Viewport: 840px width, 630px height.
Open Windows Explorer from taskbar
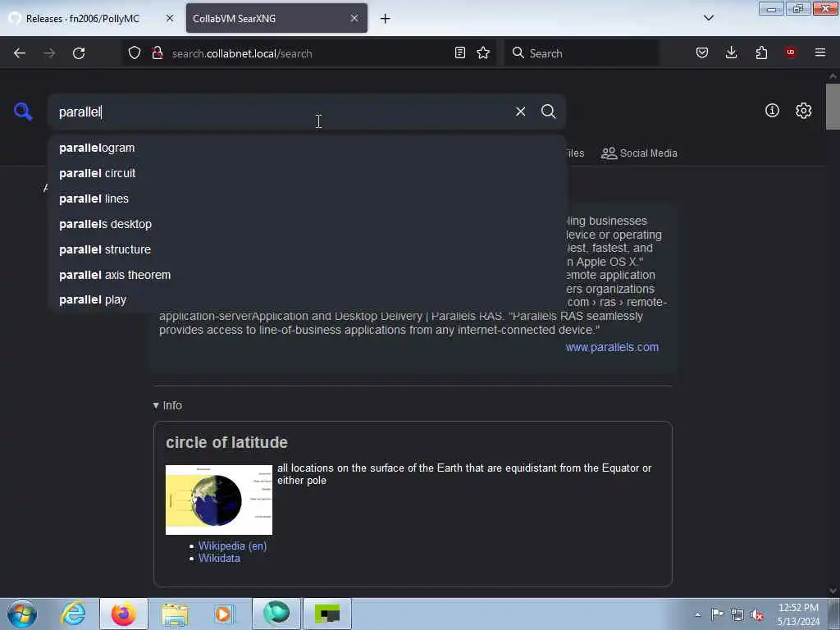tap(175, 614)
